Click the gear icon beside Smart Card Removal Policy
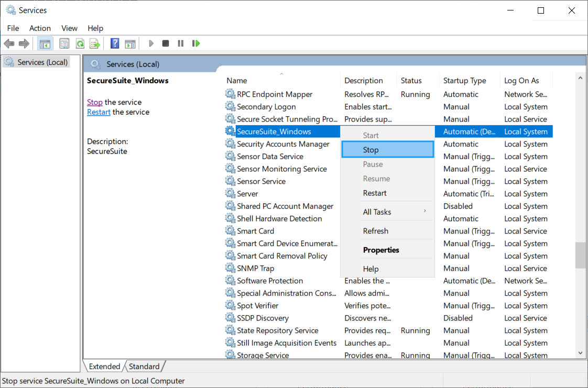Image resolution: width=588 pixels, height=388 pixels. [x=230, y=256]
